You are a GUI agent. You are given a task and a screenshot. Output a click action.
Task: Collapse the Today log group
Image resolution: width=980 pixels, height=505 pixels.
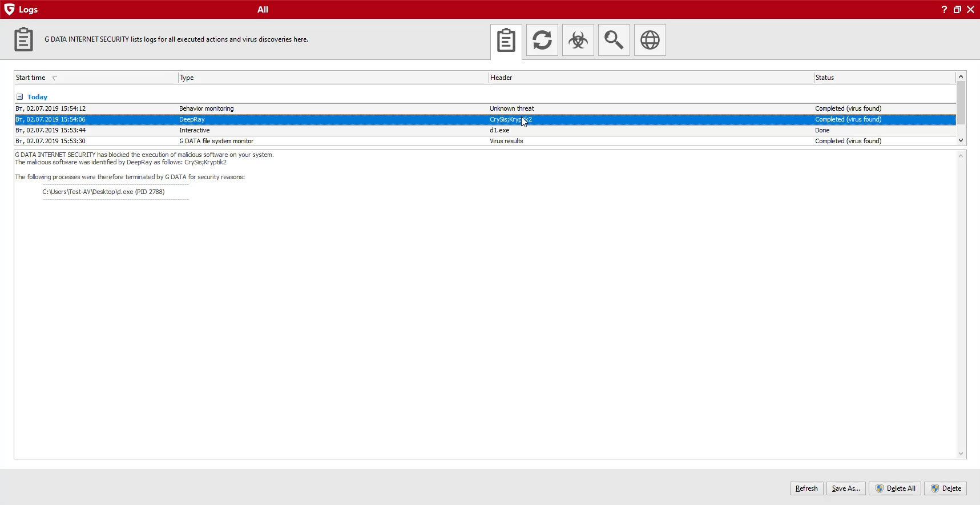click(19, 97)
